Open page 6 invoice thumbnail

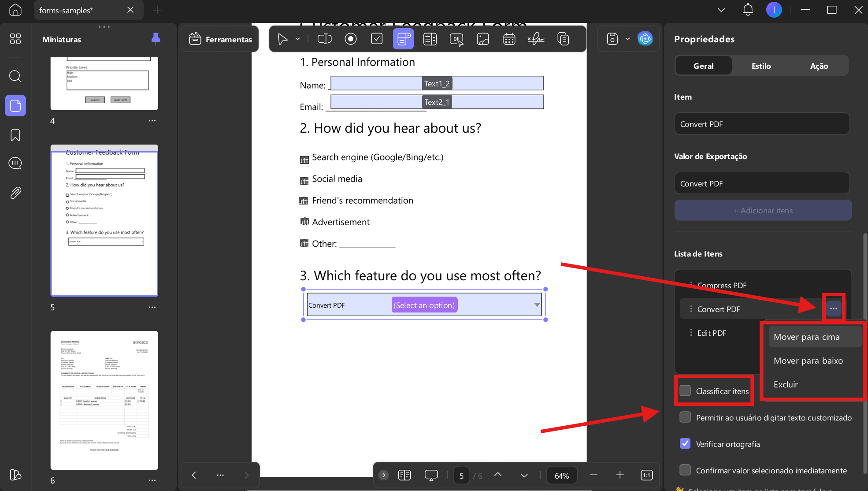tap(104, 400)
